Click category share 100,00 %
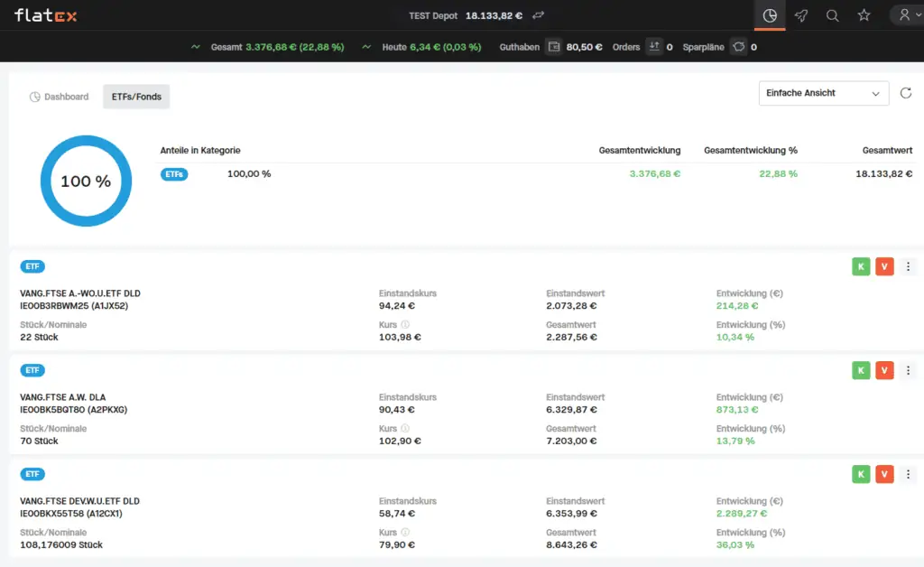 249,174
